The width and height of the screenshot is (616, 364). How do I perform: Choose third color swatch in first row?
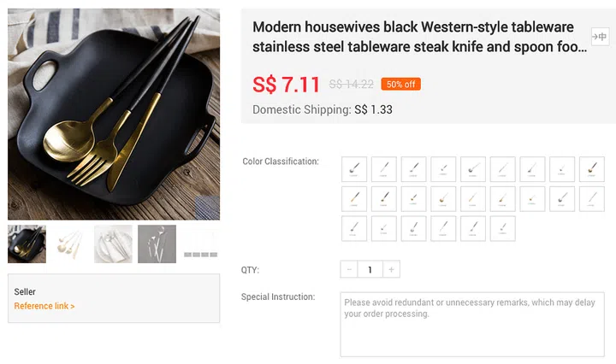click(x=414, y=169)
